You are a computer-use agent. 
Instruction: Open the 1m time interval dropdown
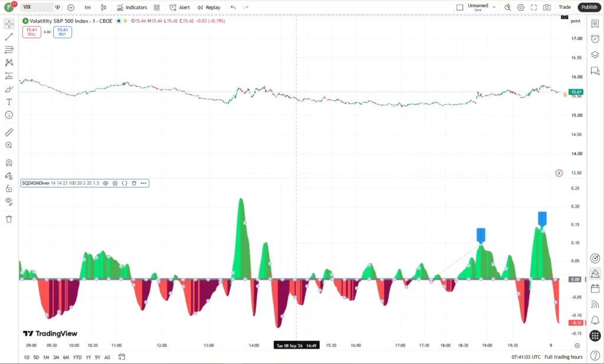pyautogui.click(x=87, y=7)
